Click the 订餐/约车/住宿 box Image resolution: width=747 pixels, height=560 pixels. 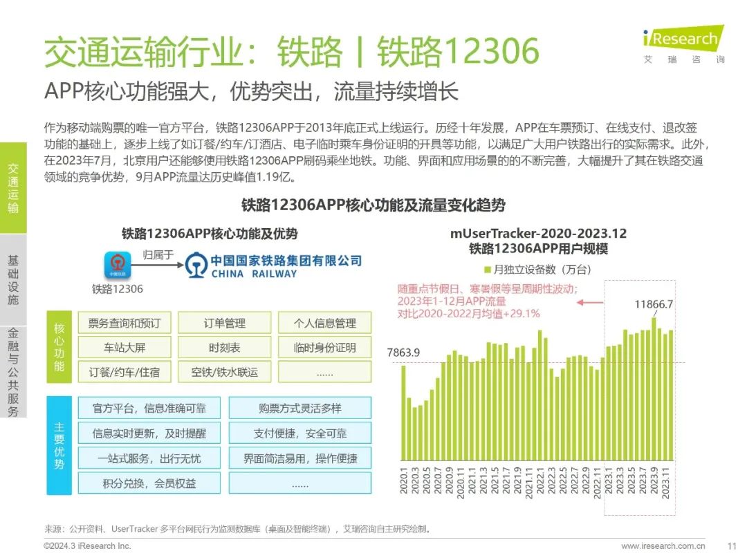[124, 372]
